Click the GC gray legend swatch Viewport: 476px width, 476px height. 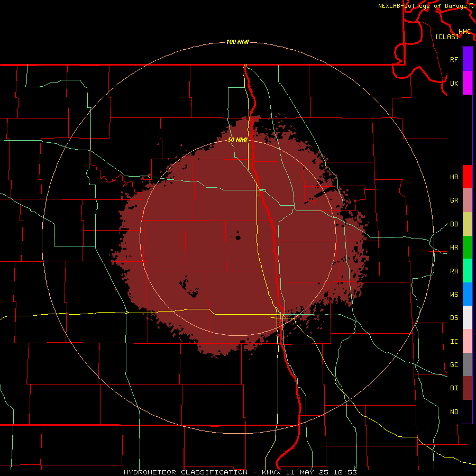coord(467,364)
